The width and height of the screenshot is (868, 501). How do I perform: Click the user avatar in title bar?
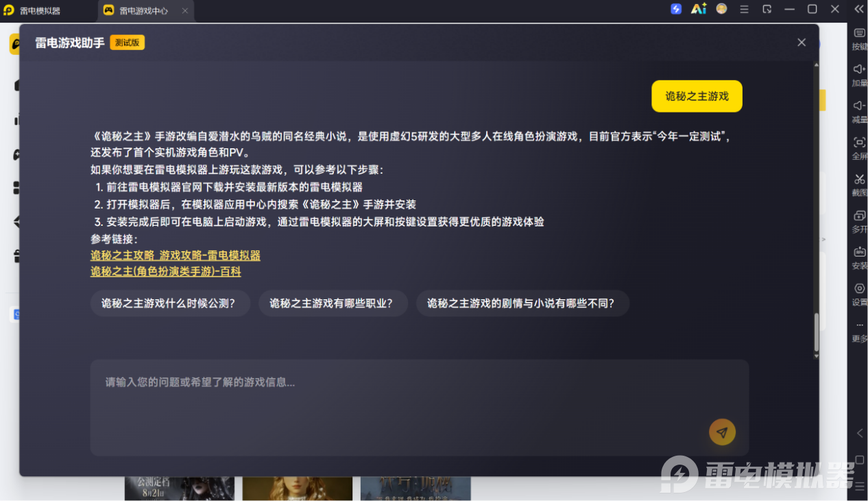click(x=721, y=9)
